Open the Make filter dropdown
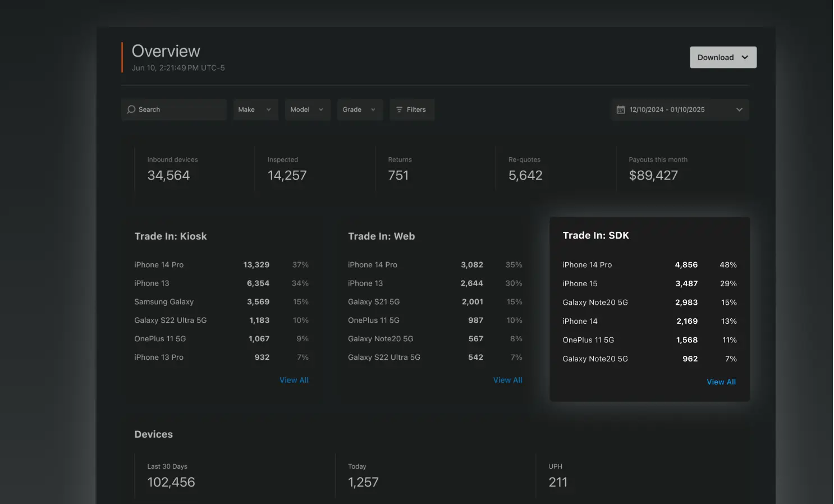The image size is (834, 504). tap(255, 109)
